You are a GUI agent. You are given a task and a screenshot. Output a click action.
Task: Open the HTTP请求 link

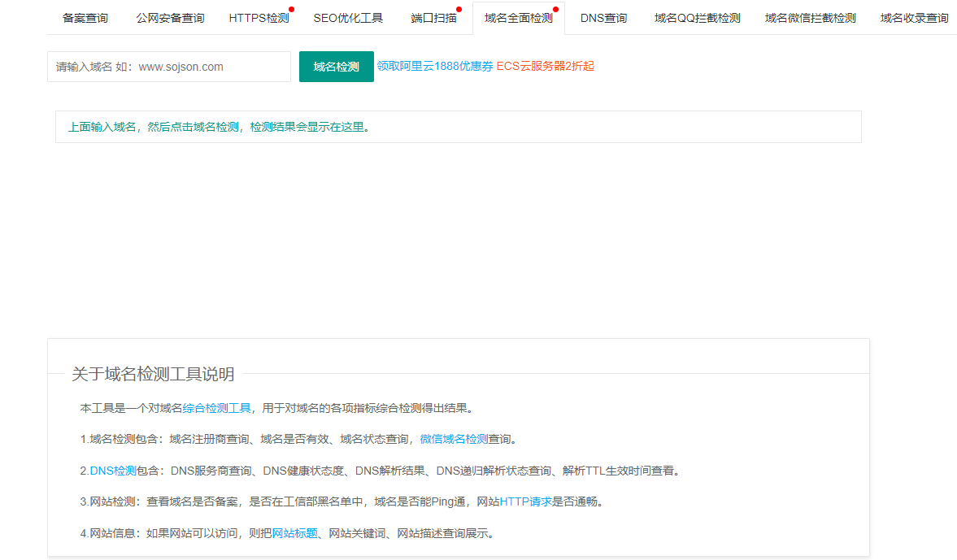tap(525, 501)
